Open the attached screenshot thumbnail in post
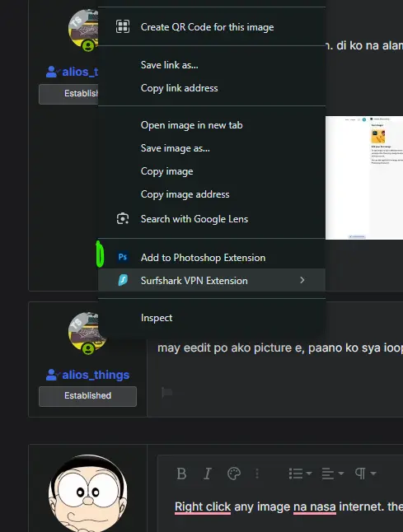The image size is (403, 532). tap(364, 178)
